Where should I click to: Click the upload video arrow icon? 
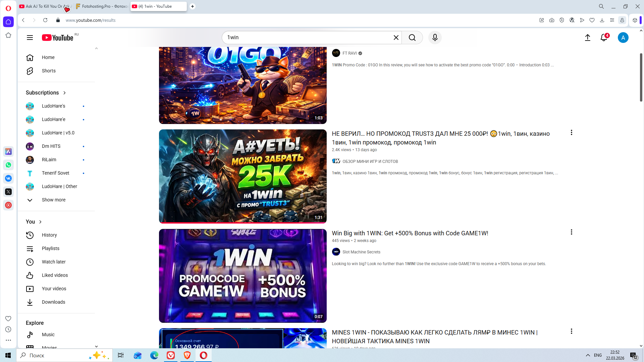(x=587, y=38)
